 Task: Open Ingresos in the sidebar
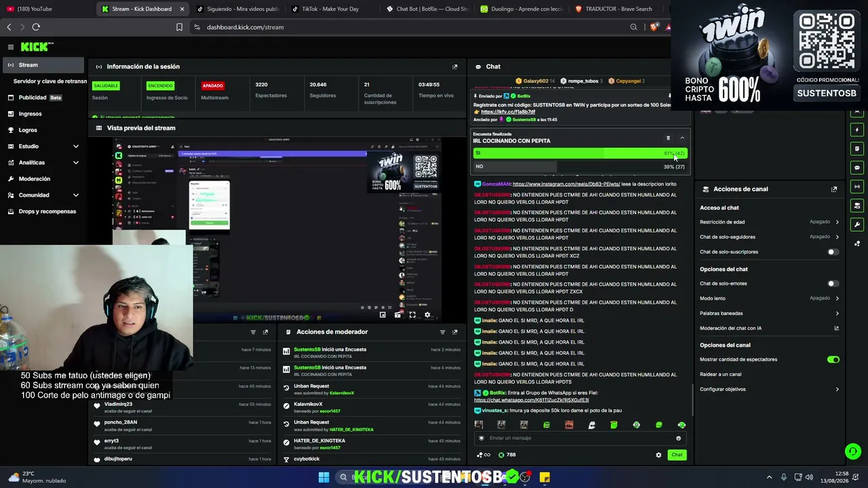click(x=43, y=114)
